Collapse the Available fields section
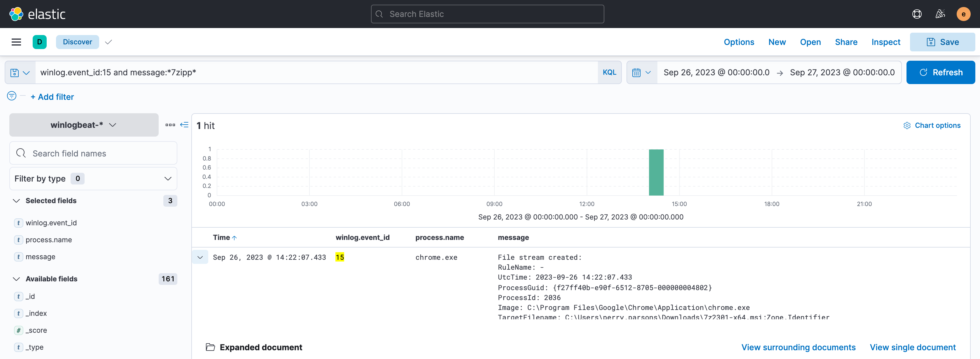Screen dimensions: 980x359 (16, 279)
